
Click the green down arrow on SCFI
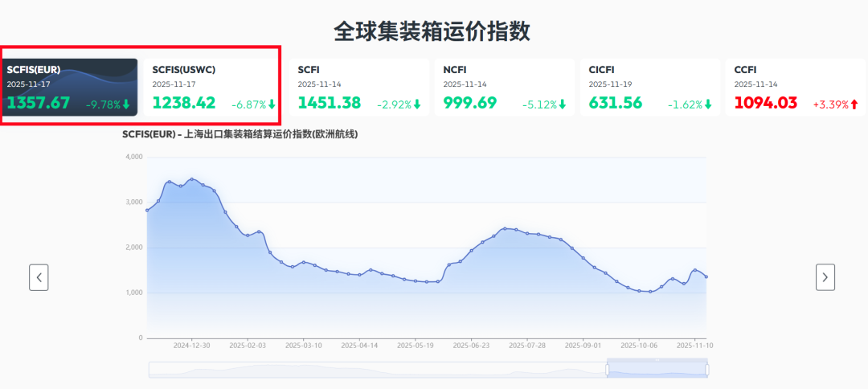pyautogui.click(x=417, y=104)
